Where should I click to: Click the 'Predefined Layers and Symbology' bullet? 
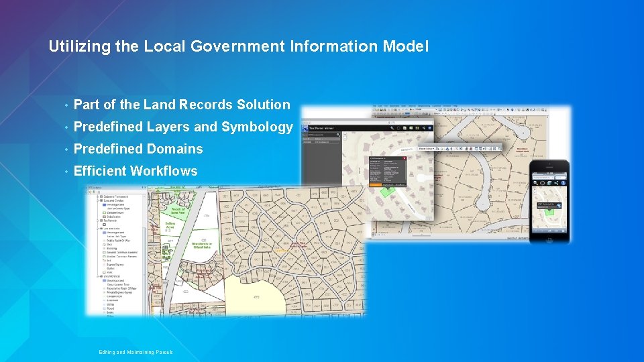click(183, 127)
